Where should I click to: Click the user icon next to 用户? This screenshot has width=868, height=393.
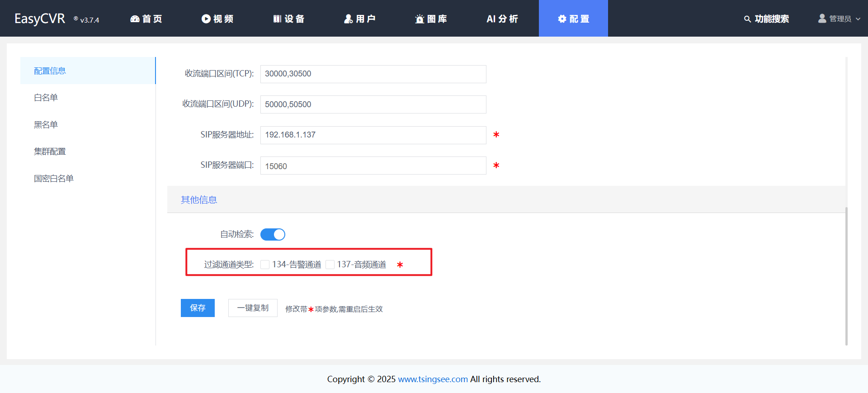pos(348,19)
